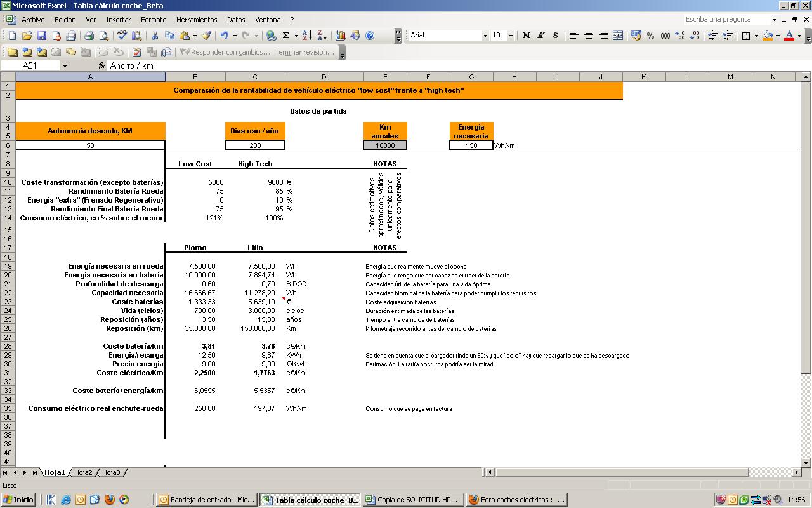The height and width of the screenshot is (508, 812).
Task: Select the cell containing 10000 Km anuales
Action: click(x=385, y=145)
